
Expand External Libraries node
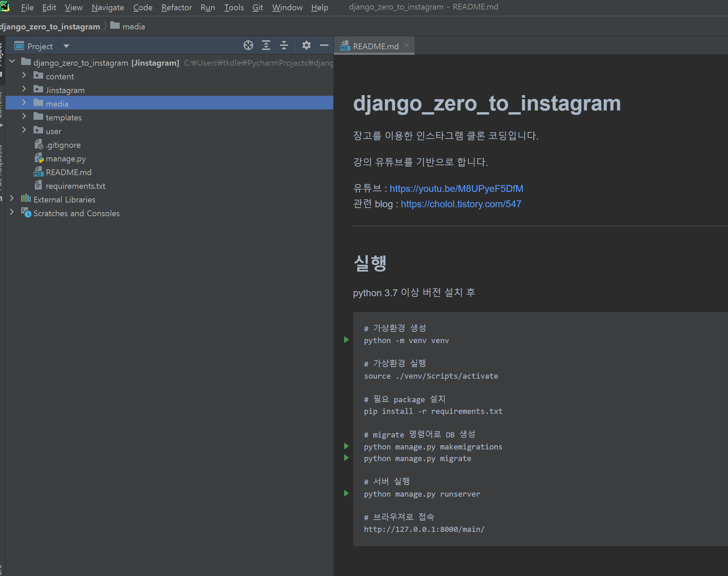pos(12,198)
